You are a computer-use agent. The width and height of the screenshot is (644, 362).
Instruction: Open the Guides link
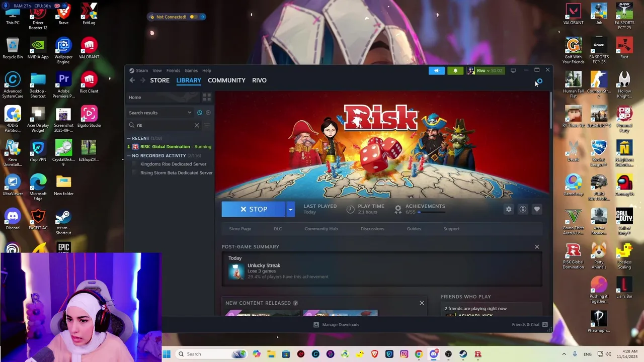coord(414,229)
